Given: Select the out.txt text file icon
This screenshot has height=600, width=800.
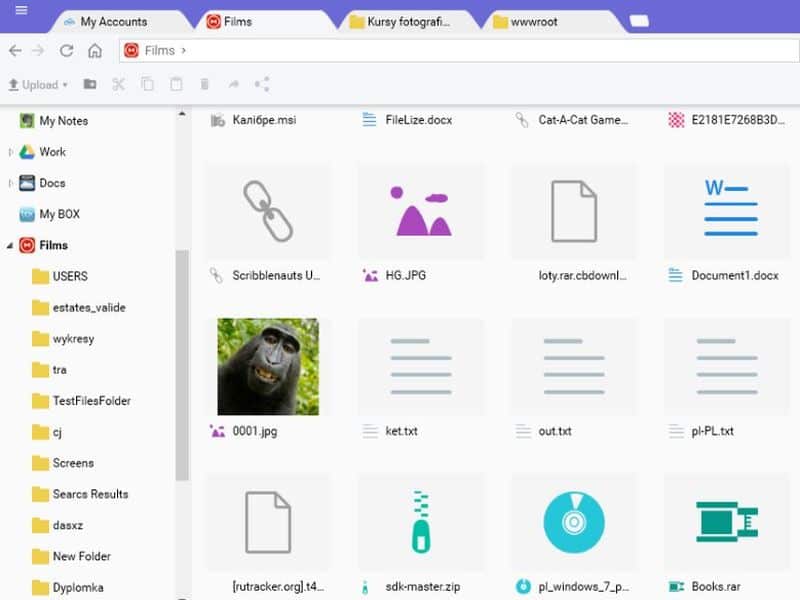Looking at the screenshot, I should pyautogui.click(x=574, y=367).
